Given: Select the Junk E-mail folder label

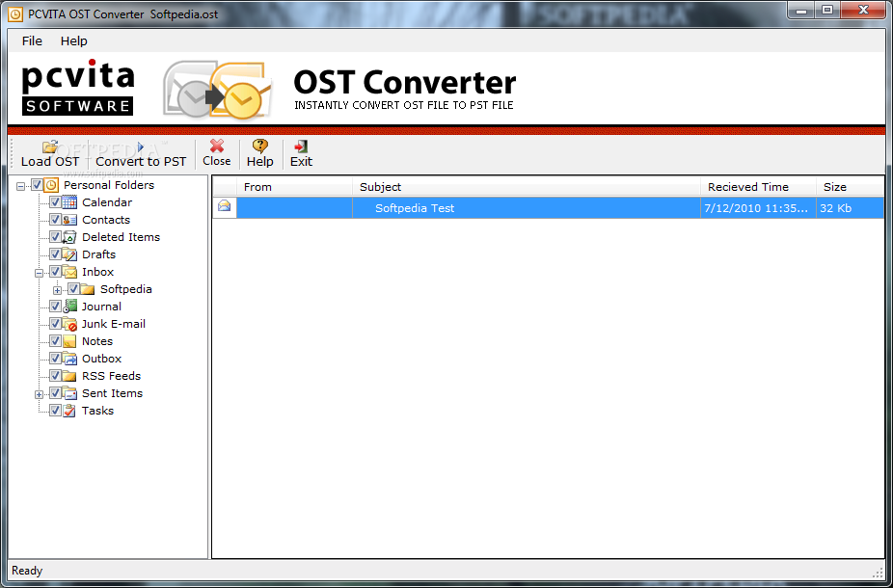Looking at the screenshot, I should [114, 324].
